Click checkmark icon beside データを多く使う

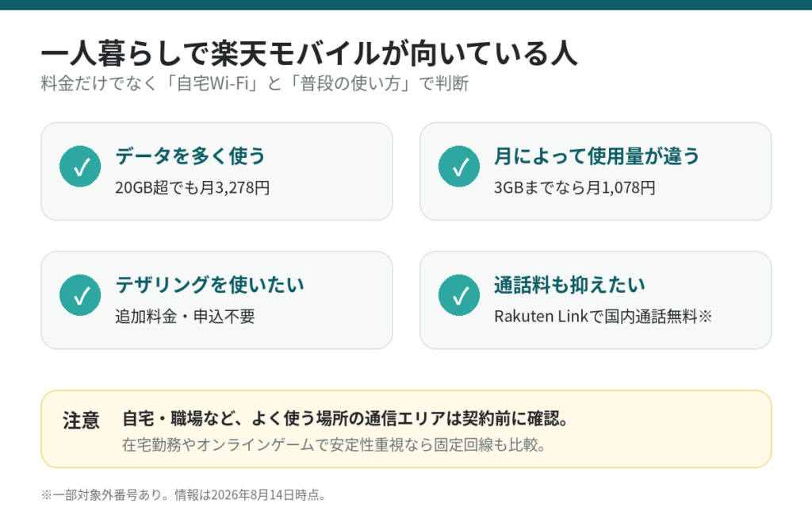[80, 167]
